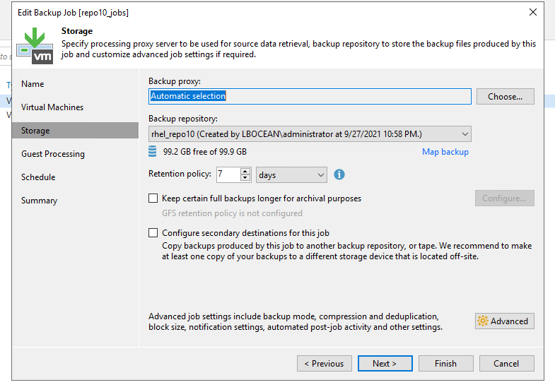Image resolution: width=555 pixels, height=392 pixels.
Task: Decrease retention policy value with down arrow
Action: click(x=245, y=178)
